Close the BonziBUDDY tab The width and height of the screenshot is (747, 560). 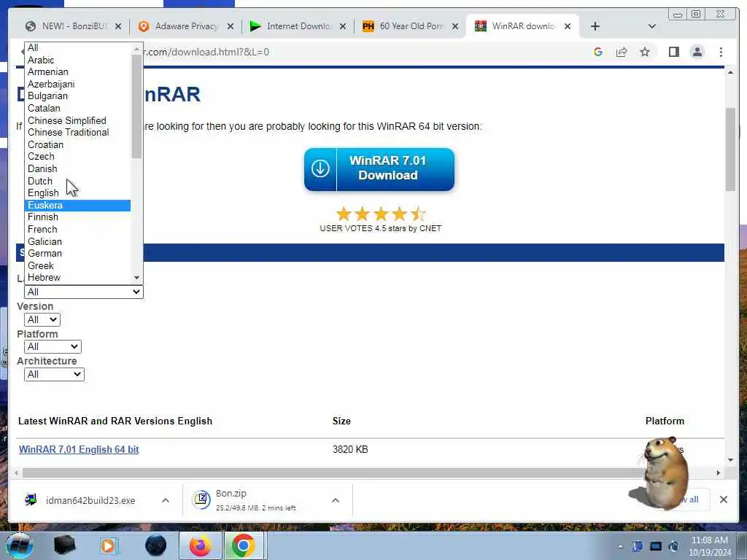pos(118,26)
